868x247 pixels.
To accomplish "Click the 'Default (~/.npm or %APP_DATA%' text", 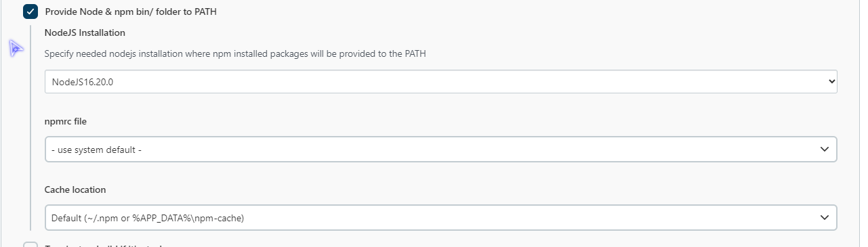I will point(148,218).
